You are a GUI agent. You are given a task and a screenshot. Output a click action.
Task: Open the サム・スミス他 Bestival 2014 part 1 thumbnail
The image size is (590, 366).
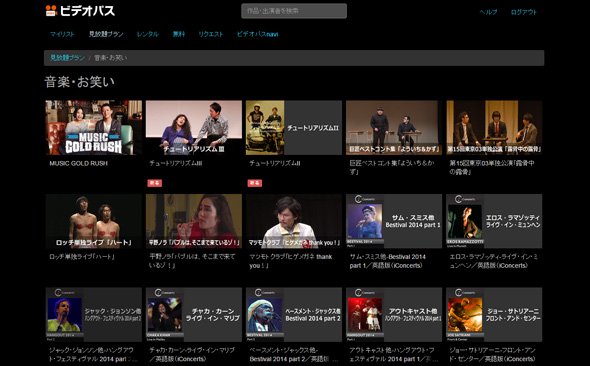tap(394, 221)
